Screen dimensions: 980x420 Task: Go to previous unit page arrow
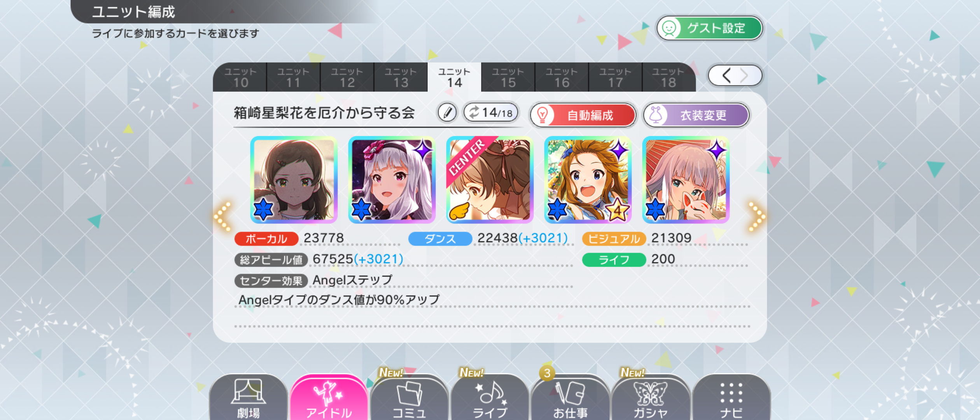click(726, 75)
